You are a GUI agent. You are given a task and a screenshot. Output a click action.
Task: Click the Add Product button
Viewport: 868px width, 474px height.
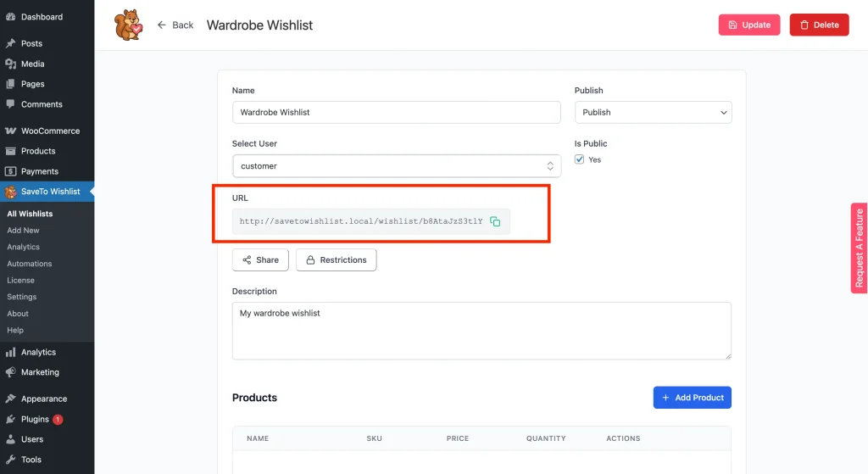tap(692, 398)
